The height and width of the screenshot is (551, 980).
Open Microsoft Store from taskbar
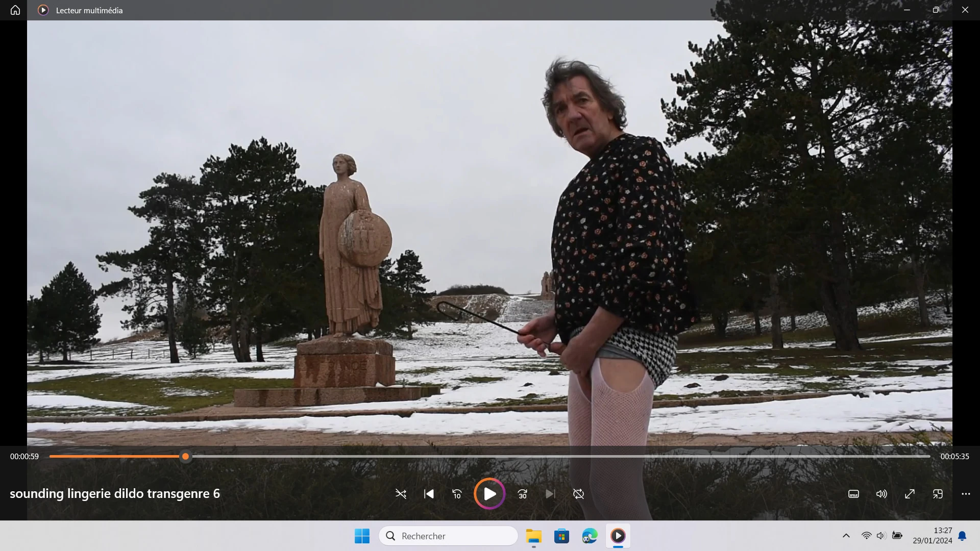point(561,536)
